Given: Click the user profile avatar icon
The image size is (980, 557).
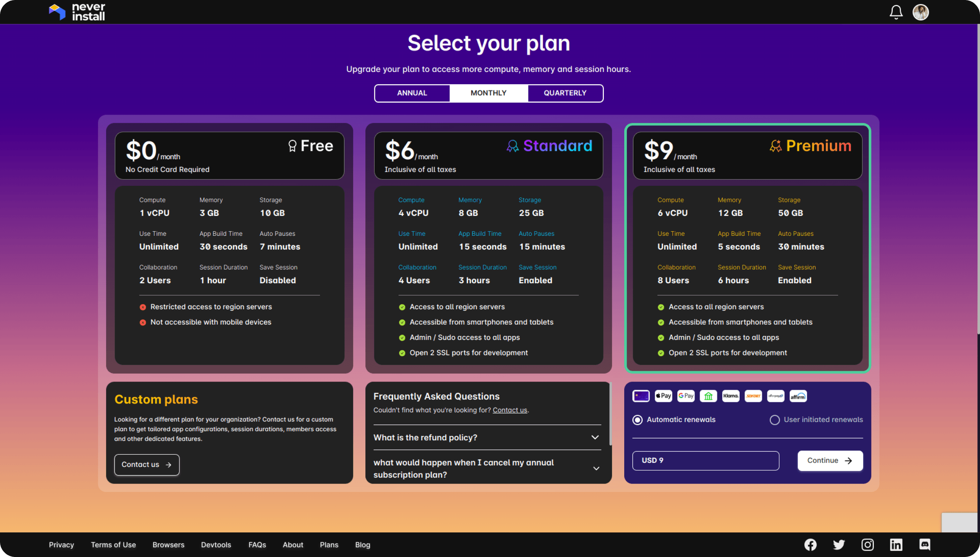Looking at the screenshot, I should [922, 12].
